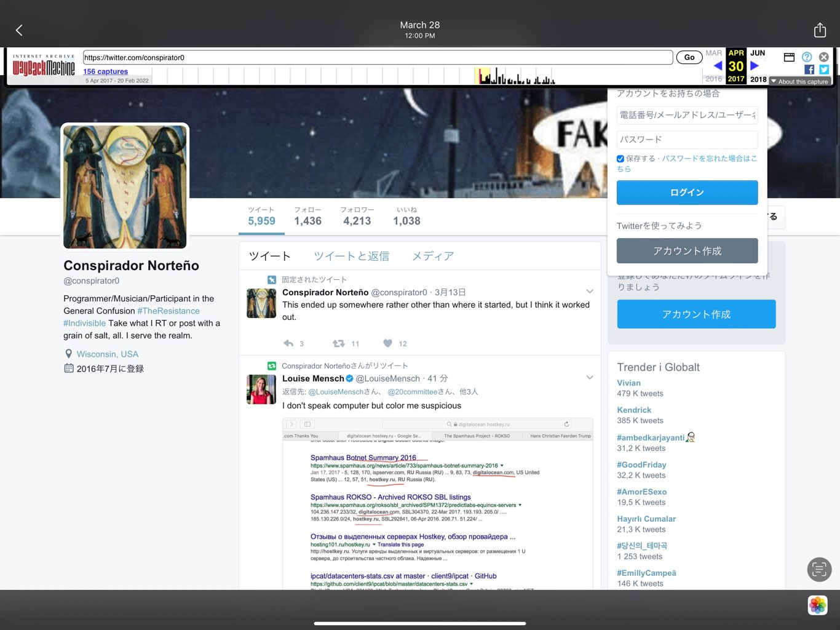Click @20committee reply-to mention
The width and height of the screenshot is (840, 630).
pyautogui.click(x=412, y=392)
